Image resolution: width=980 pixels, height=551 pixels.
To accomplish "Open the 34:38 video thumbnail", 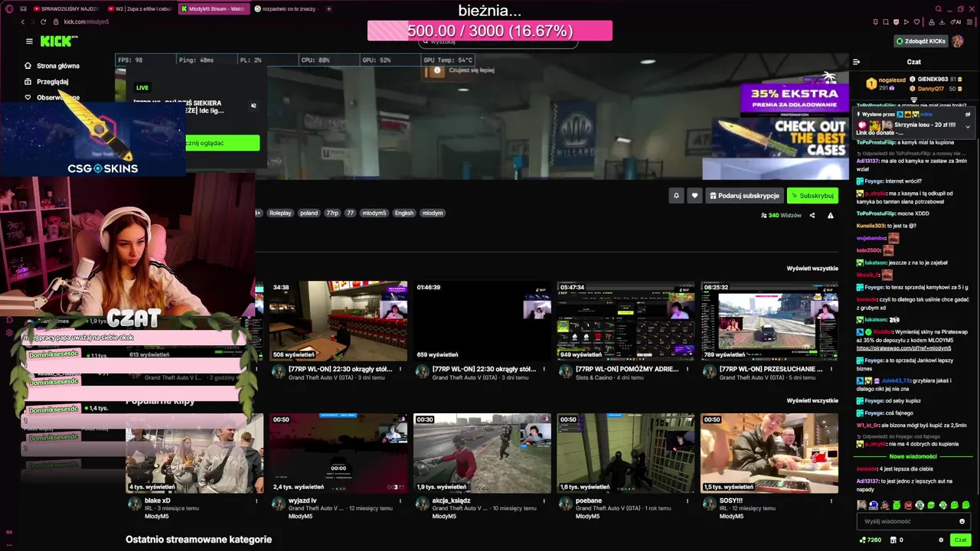I will pyautogui.click(x=338, y=321).
